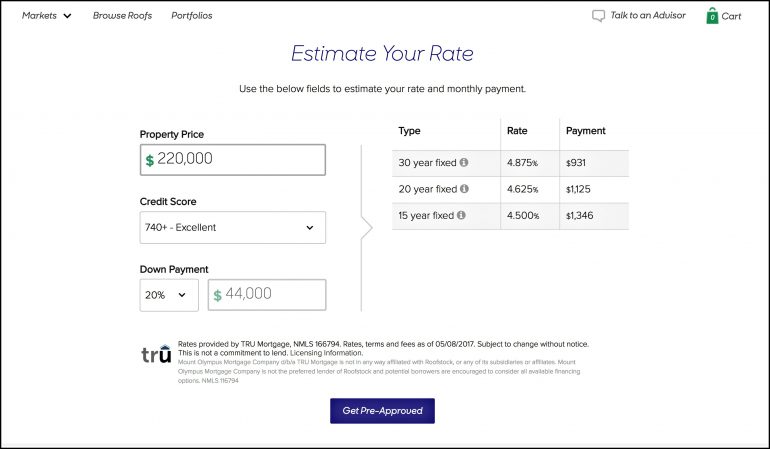Focus the down payment amount field

(x=267, y=295)
